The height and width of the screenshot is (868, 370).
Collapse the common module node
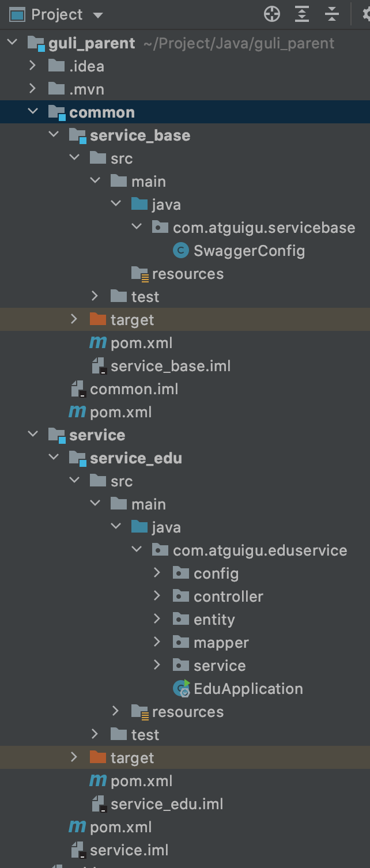[x=33, y=112]
